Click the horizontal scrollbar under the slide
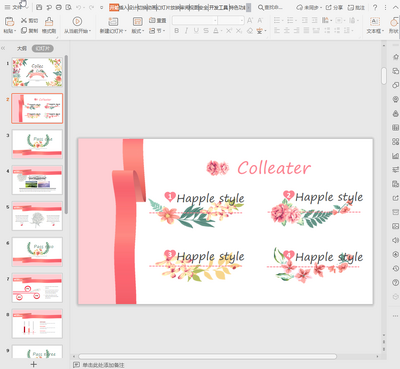This screenshot has height=369, width=400. coord(207,356)
